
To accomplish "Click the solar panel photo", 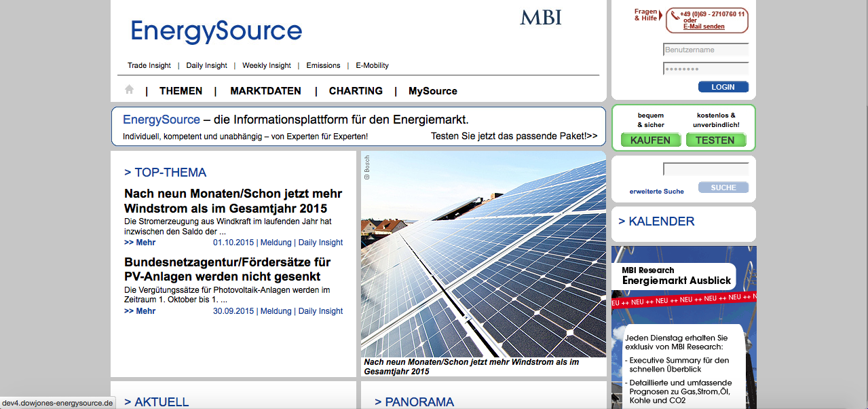I will tap(483, 254).
